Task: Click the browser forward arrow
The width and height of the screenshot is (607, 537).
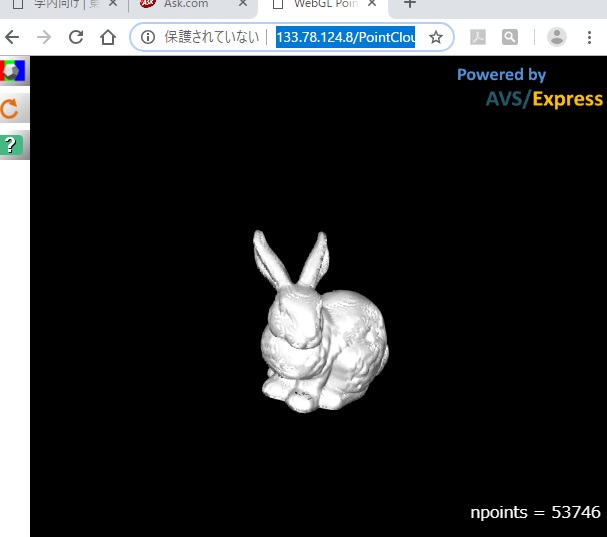Action: (44, 37)
